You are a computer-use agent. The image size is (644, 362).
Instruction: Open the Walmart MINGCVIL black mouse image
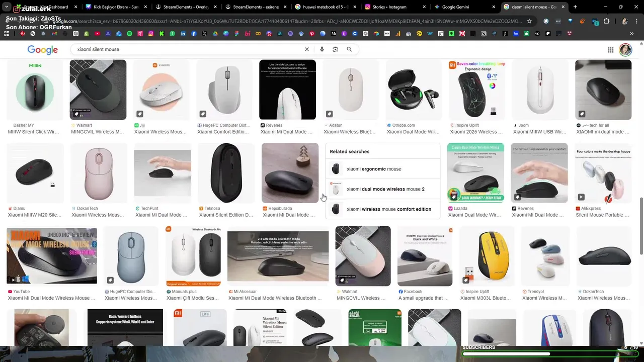pyautogui.click(x=98, y=90)
